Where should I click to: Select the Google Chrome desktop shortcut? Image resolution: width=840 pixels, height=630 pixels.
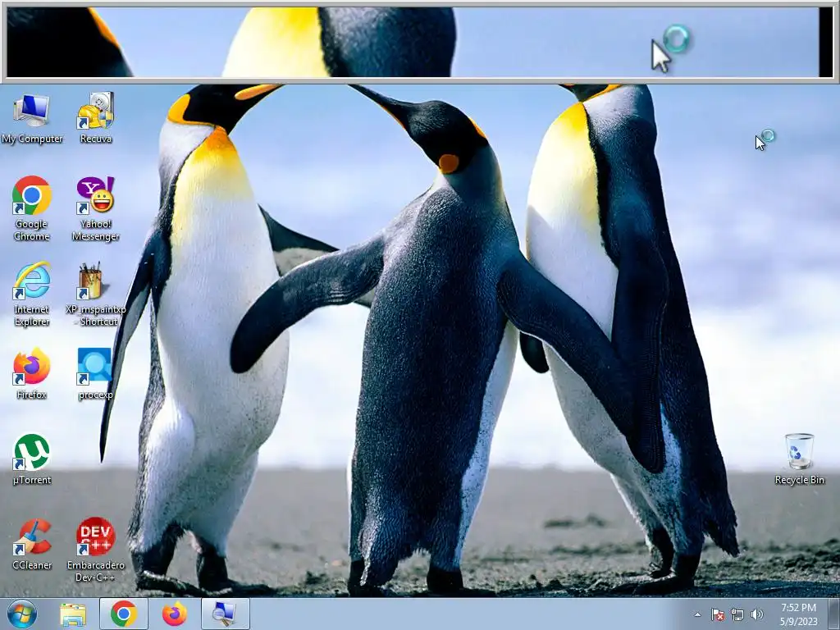32,209
